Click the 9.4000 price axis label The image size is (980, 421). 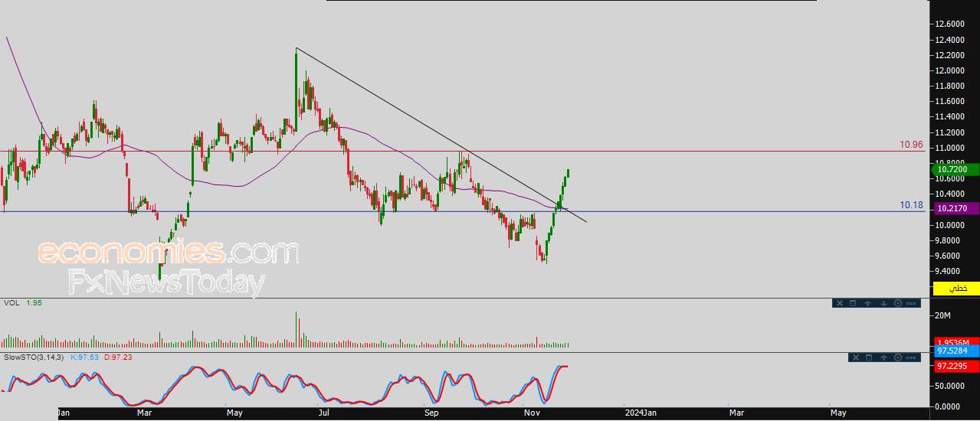(949, 271)
